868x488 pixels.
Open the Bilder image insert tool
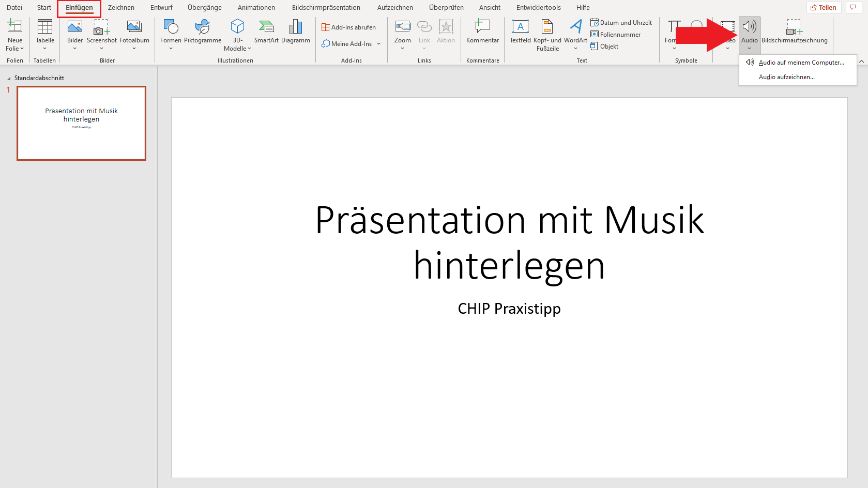pos(74,31)
